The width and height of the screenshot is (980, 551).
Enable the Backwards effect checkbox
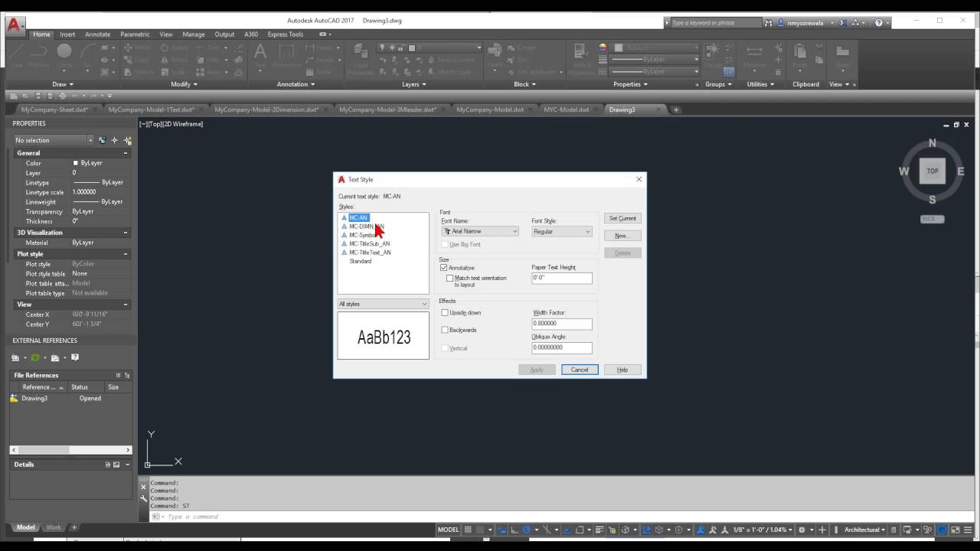[x=445, y=330]
